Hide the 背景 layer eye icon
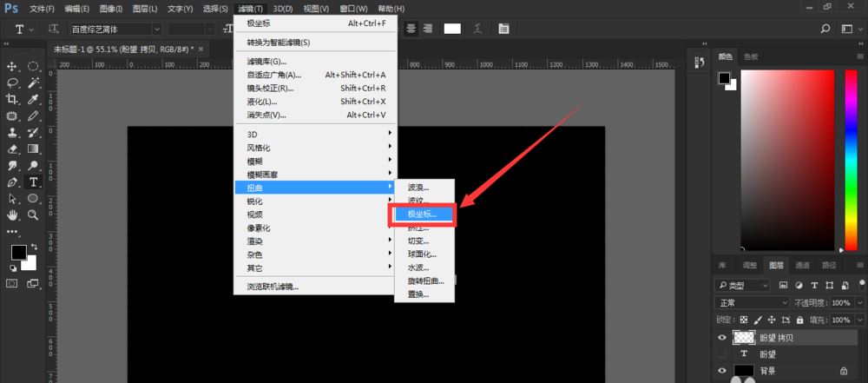This screenshot has height=383, width=868. click(x=721, y=370)
